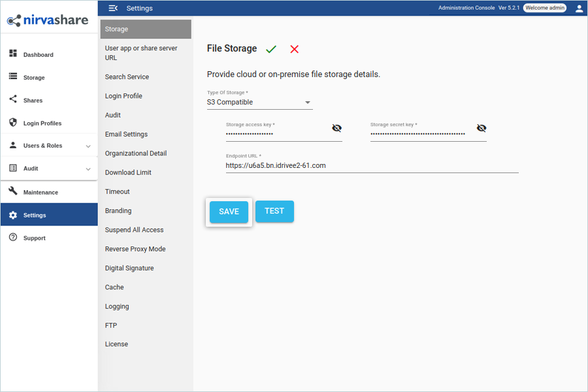The image size is (588, 392).
Task: Open the License settings section
Action: point(116,344)
